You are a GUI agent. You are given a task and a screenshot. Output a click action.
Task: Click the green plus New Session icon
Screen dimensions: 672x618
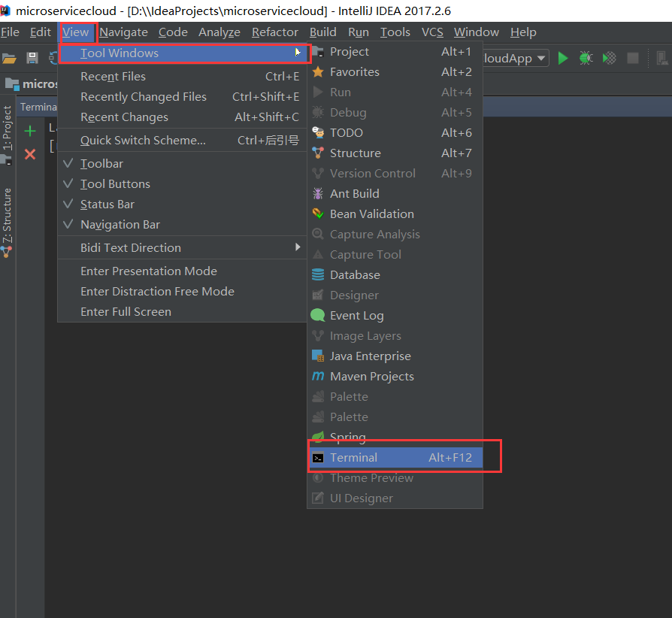pos(30,131)
